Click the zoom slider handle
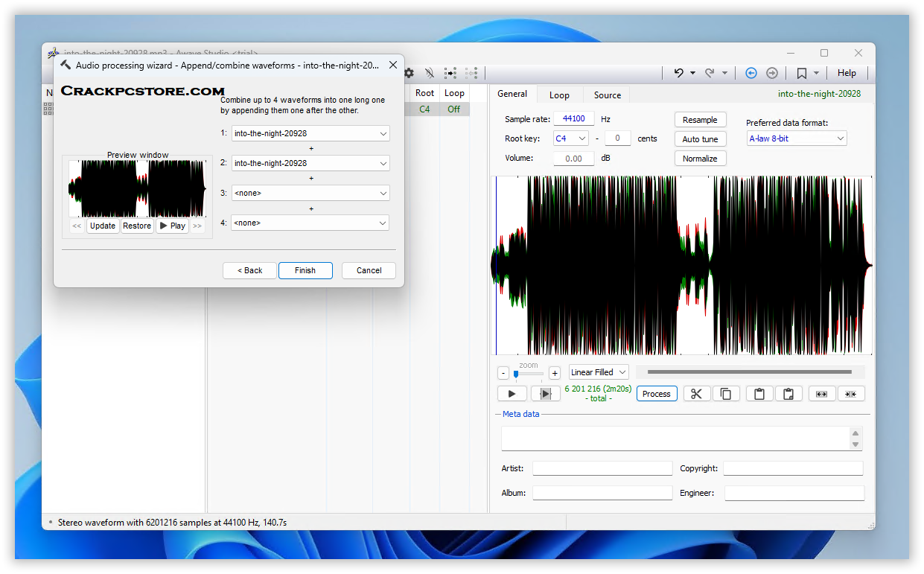 (x=516, y=374)
